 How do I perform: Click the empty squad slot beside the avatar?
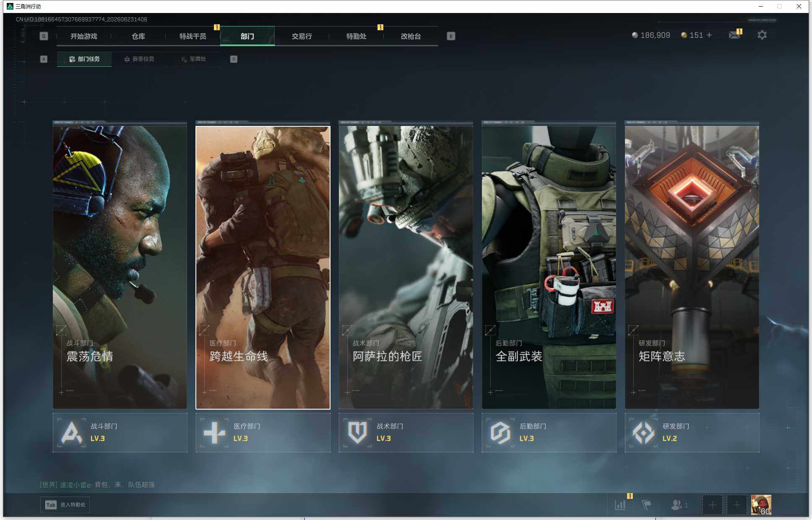click(x=737, y=505)
